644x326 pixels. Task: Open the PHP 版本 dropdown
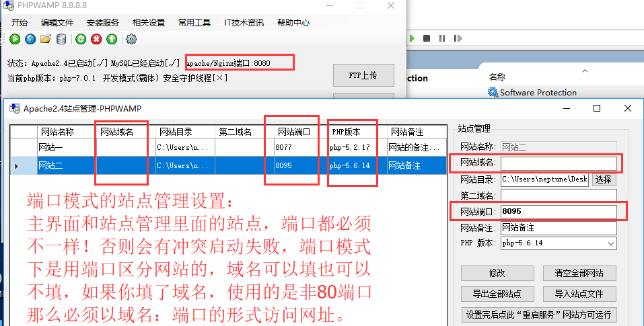coord(559,243)
